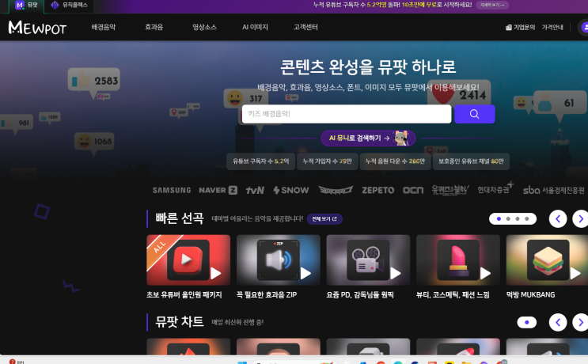Switch to the 뮤직플렉스 top tab
Viewport: 588px width, 364px height.
[x=69, y=6]
